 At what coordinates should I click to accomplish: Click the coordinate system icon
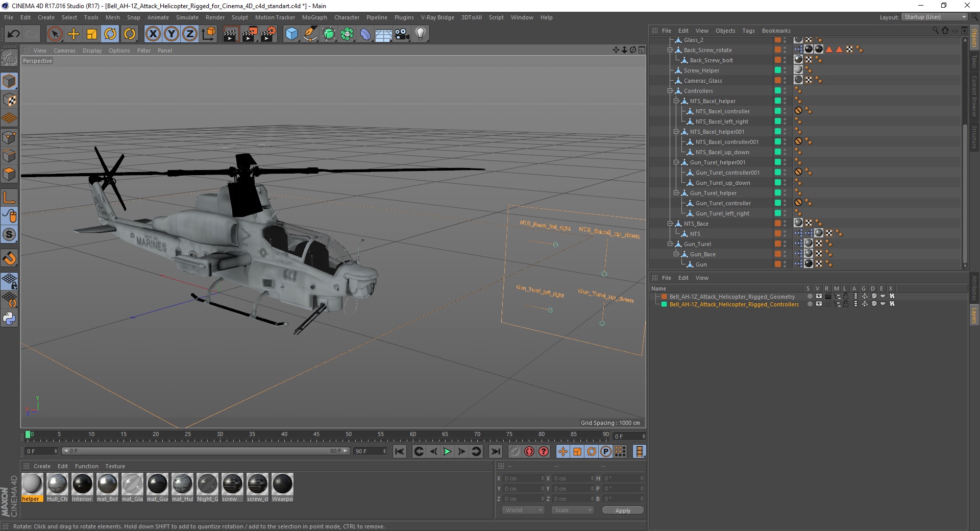point(208,34)
